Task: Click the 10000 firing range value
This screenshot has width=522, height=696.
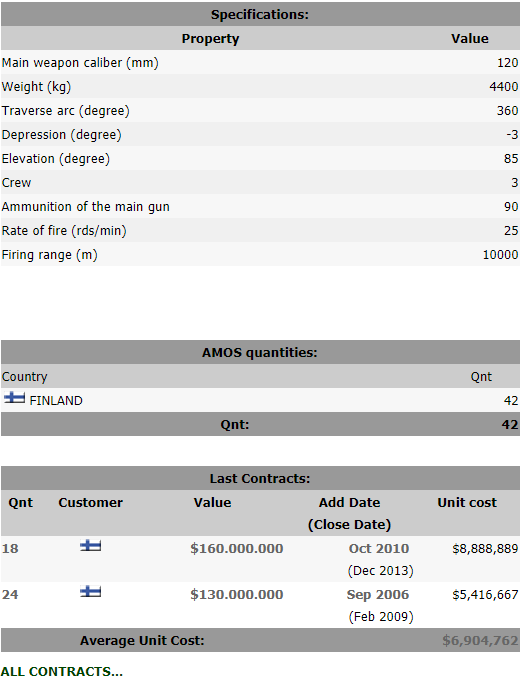Action: click(501, 254)
